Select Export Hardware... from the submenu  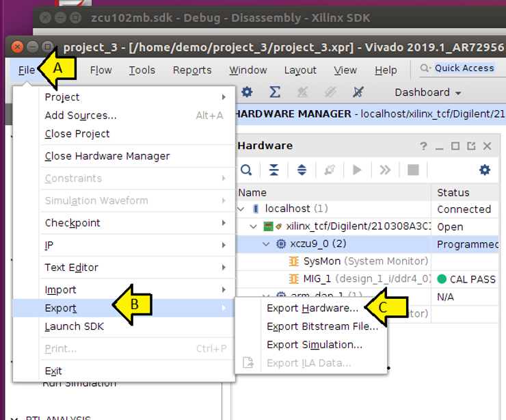pyautogui.click(x=312, y=309)
